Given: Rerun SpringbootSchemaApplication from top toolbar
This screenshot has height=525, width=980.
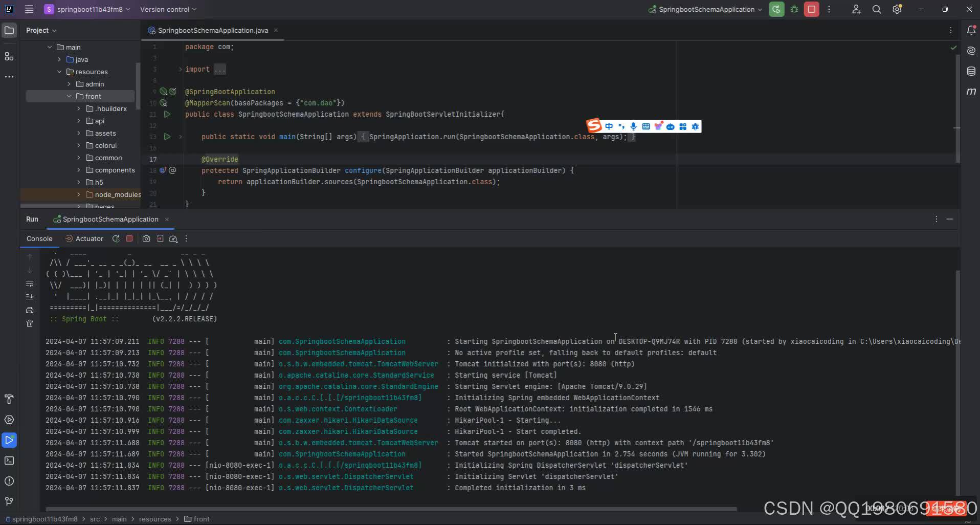Looking at the screenshot, I should tap(776, 9).
